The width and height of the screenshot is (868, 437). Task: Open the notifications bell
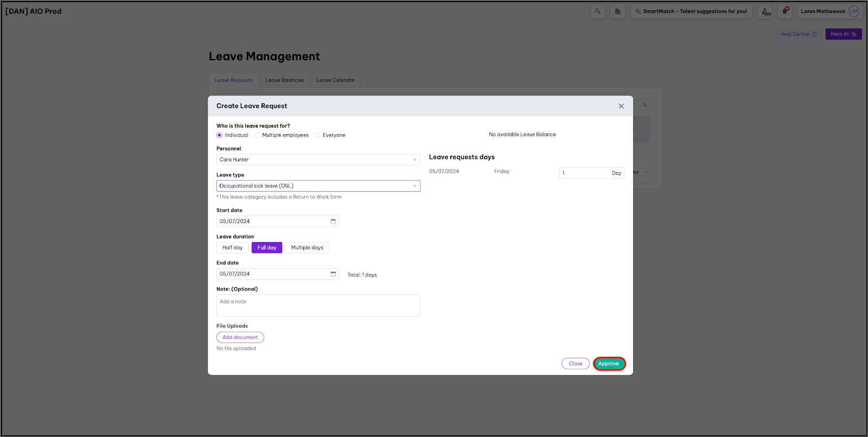[785, 11]
